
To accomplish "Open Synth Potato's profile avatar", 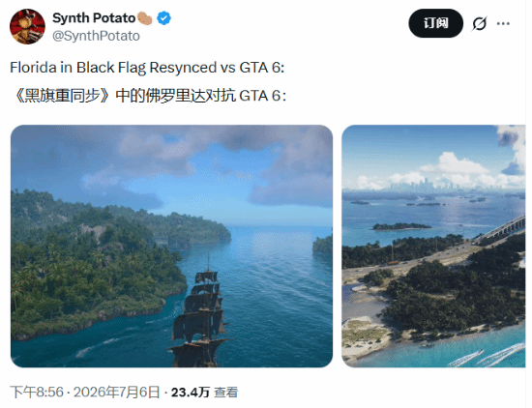I will click(27, 26).
